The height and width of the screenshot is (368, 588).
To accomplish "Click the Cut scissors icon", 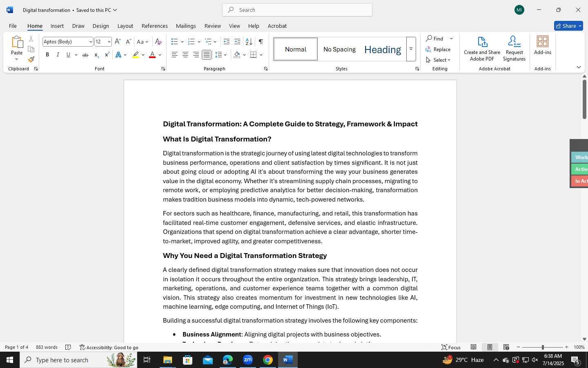I will 31,39.
